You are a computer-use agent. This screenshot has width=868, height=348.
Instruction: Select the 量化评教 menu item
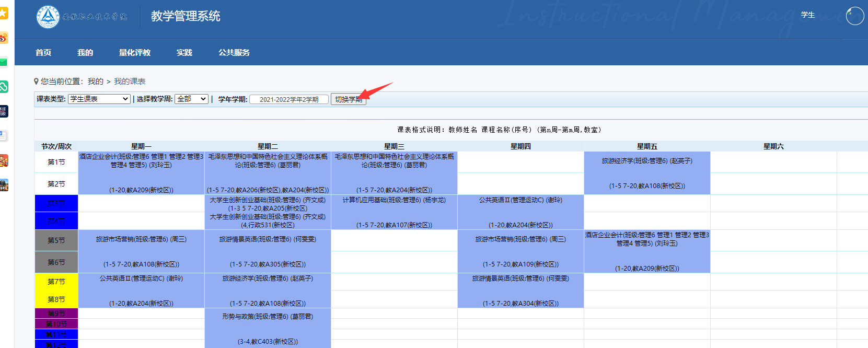click(135, 52)
